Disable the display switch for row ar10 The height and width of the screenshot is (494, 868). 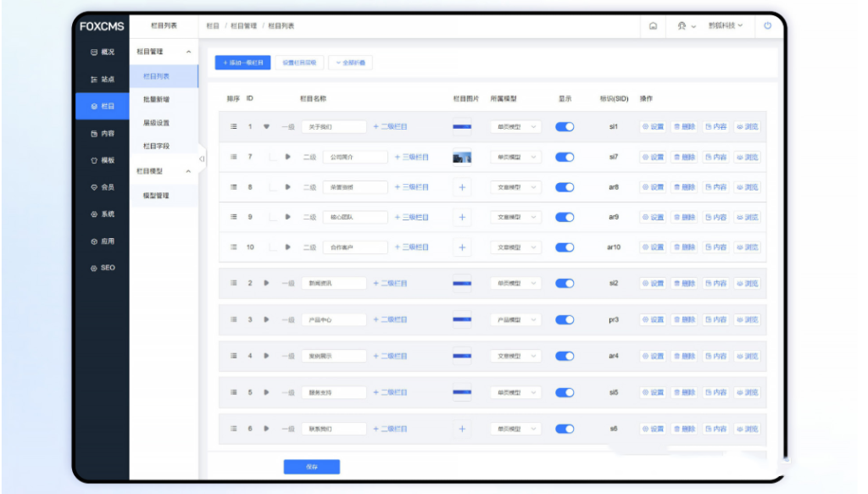point(565,247)
